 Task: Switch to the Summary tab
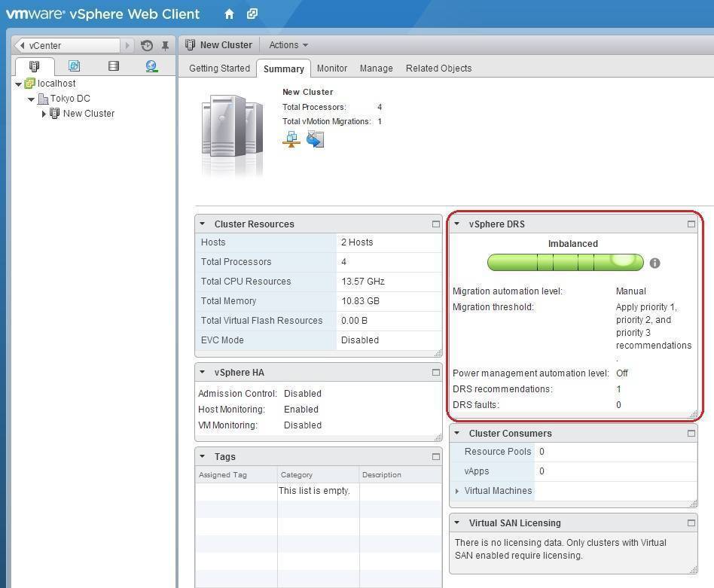coord(284,69)
